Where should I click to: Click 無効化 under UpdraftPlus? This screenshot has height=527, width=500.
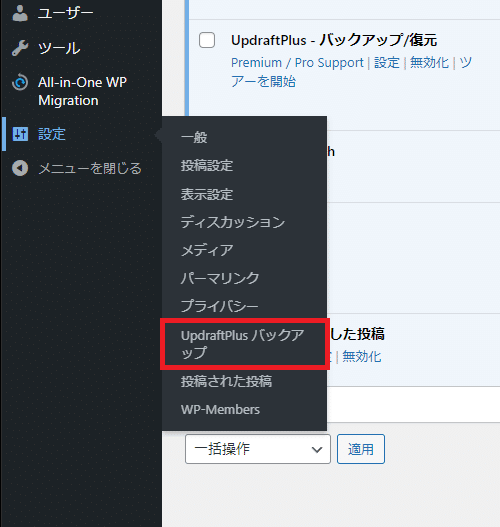point(429,63)
